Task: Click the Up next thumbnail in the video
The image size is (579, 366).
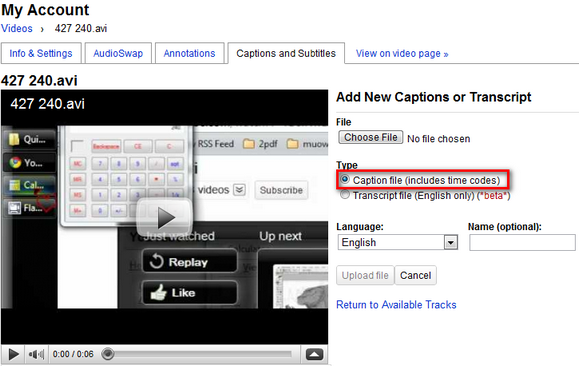Action: [x=300, y=286]
